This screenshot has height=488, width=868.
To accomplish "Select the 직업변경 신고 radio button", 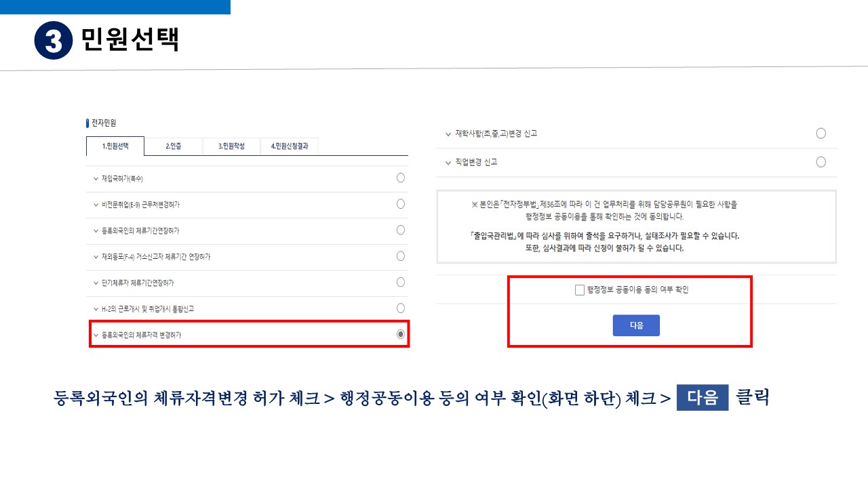I will [821, 162].
